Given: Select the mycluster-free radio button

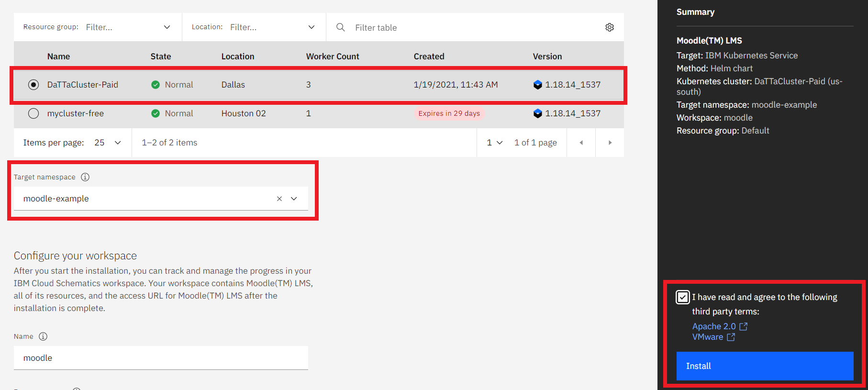Looking at the screenshot, I should coord(33,113).
